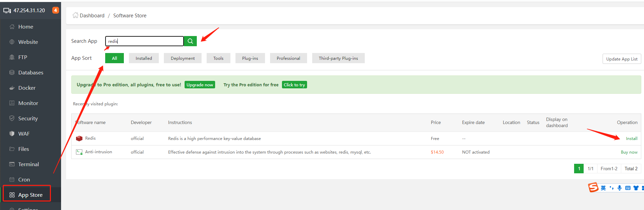Click Buy now for Anti-intrusion

pos(629,152)
